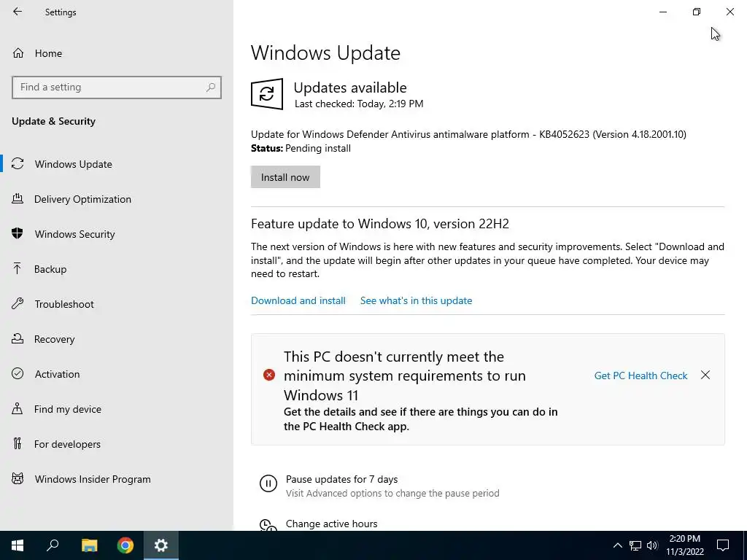
Task: Minimize the Settings window
Action: (x=663, y=12)
